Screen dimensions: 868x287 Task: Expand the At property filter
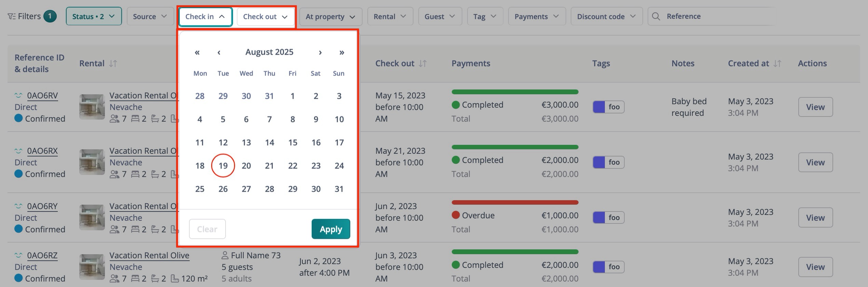click(x=330, y=16)
